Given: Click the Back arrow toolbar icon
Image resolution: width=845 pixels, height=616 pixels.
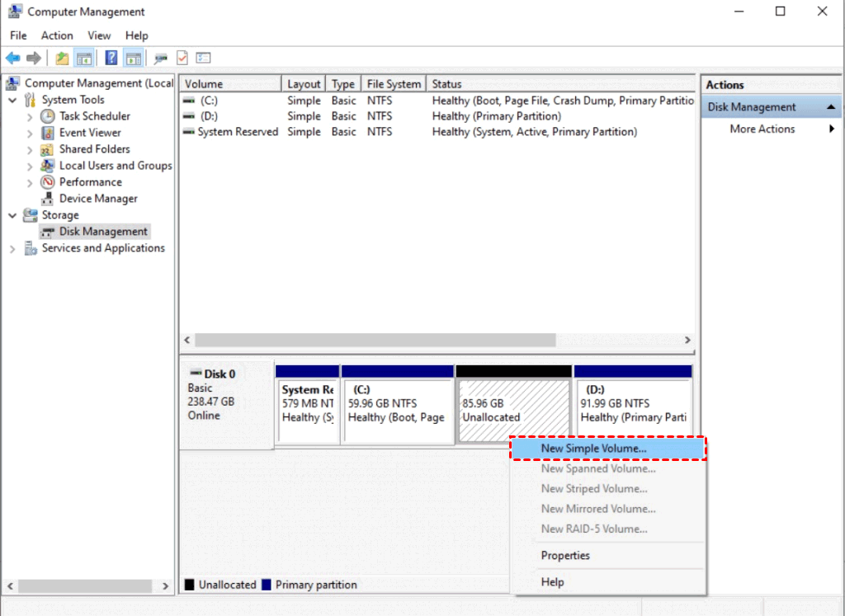Looking at the screenshot, I should click(13, 58).
